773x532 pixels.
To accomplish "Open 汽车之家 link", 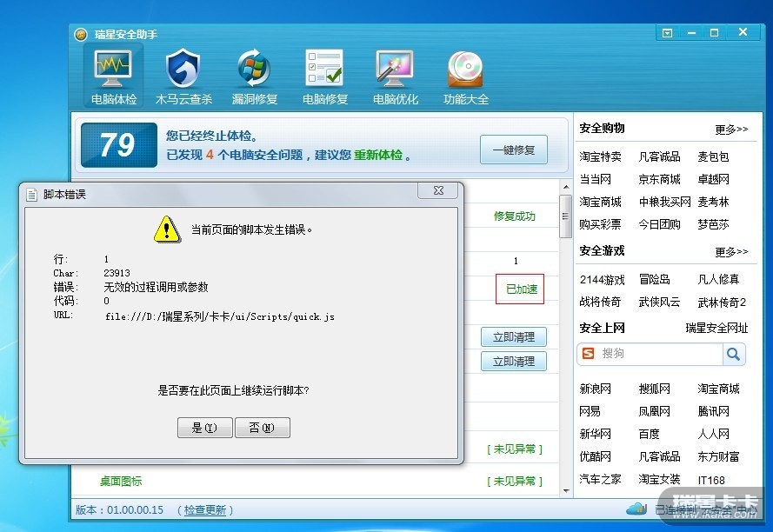I will click(601, 479).
